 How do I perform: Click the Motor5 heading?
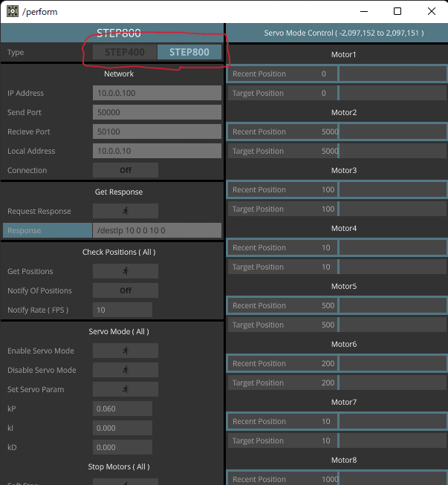point(344,286)
